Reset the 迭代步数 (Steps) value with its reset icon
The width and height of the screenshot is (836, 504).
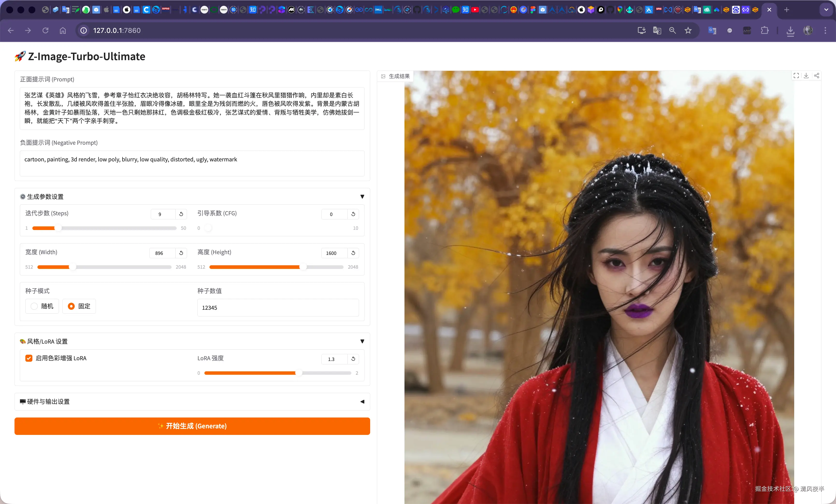181,214
